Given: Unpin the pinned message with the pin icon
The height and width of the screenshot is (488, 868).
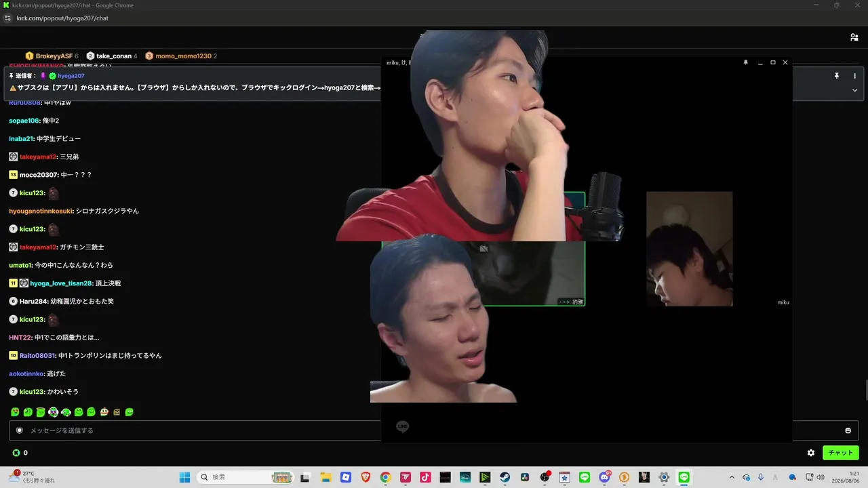Looking at the screenshot, I should pos(837,76).
